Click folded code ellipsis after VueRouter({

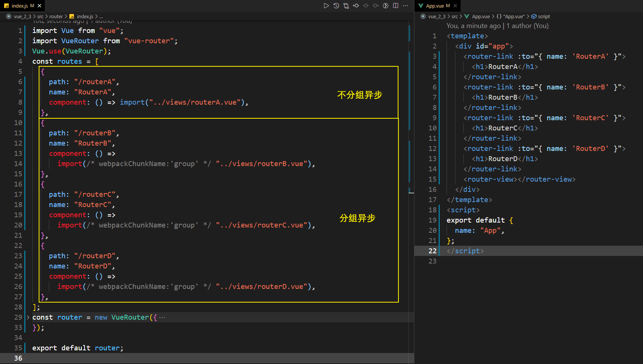pyautogui.click(x=162, y=317)
